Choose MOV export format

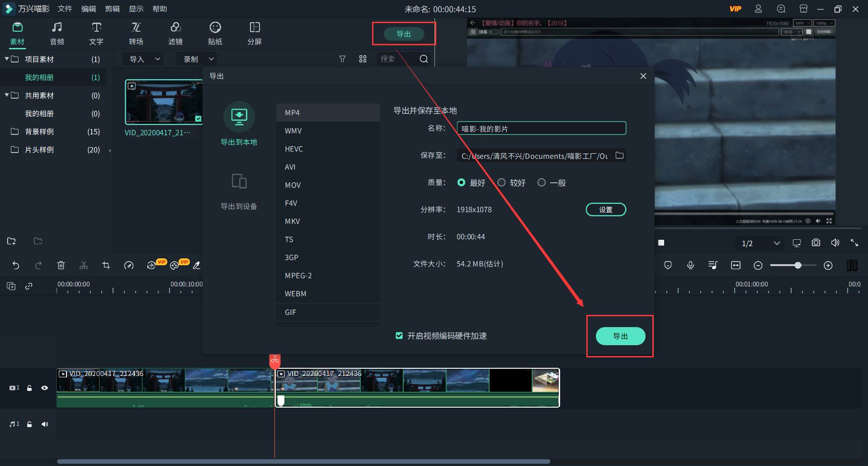tap(328, 185)
